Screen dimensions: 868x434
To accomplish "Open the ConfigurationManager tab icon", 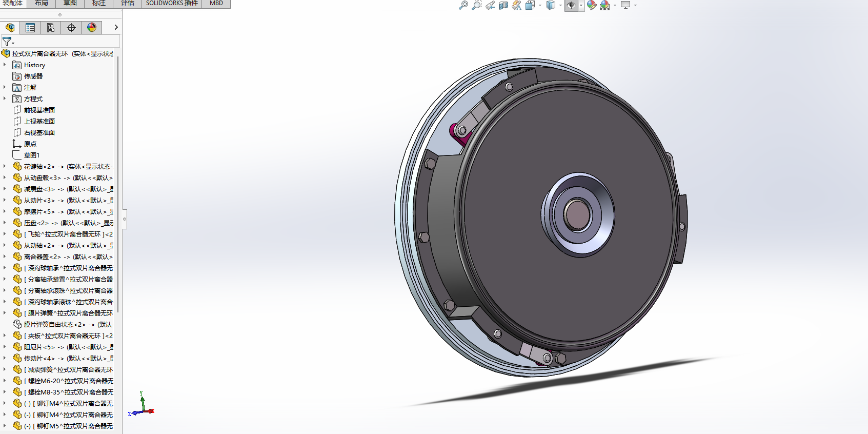I will coord(51,28).
